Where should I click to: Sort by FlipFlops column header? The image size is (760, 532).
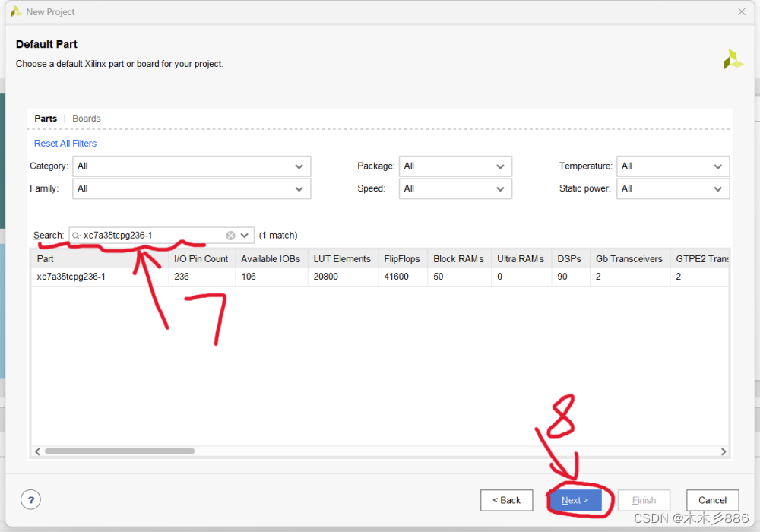[402, 258]
